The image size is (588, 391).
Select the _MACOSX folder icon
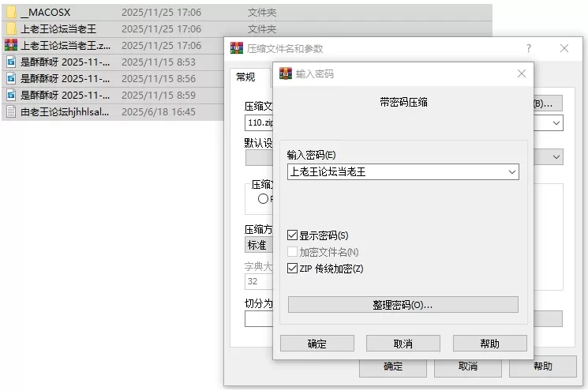click(x=11, y=13)
